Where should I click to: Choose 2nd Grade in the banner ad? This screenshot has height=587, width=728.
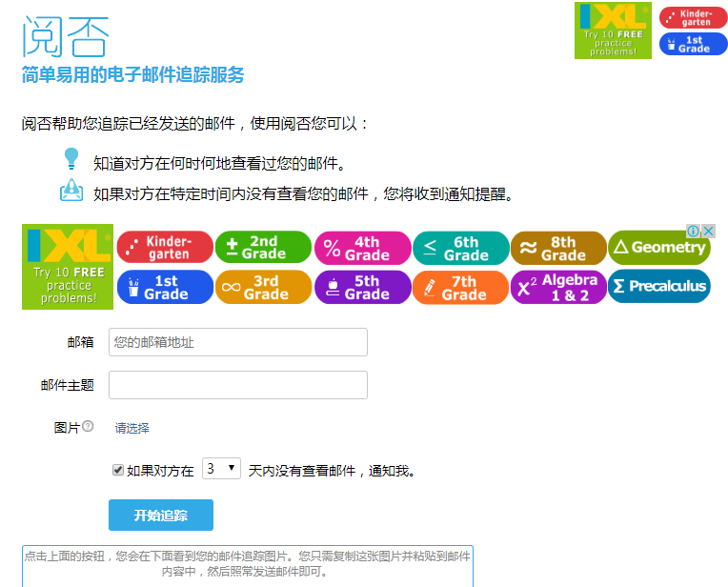coord(263,247)
